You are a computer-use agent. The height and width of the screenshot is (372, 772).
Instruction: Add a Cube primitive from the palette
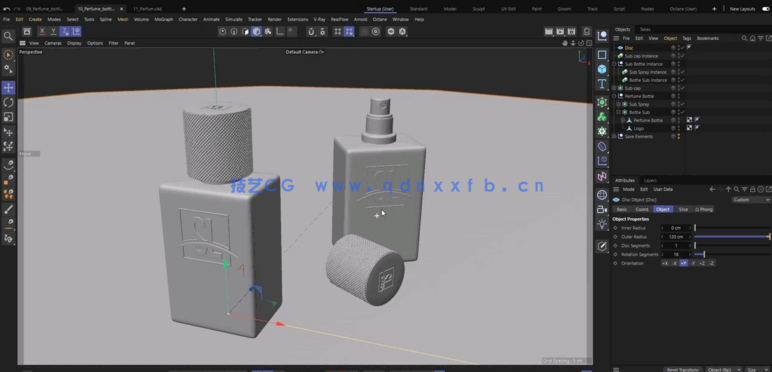click(x=602, y=69)
